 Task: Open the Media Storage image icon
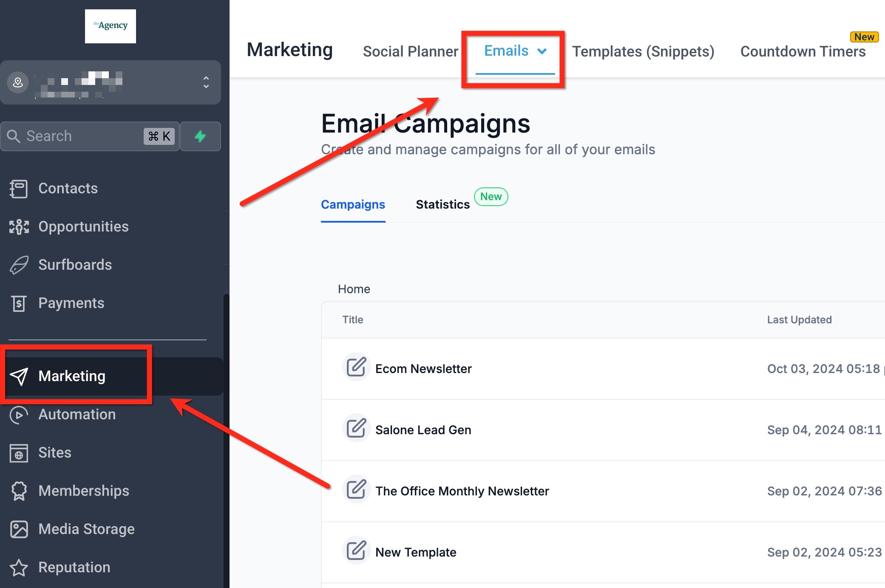19,529
